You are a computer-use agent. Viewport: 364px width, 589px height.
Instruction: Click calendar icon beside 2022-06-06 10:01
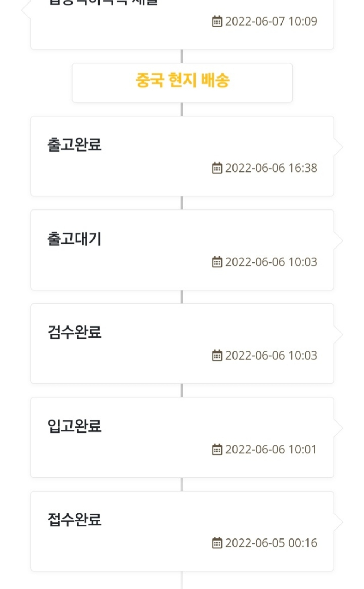pos(217,449)
